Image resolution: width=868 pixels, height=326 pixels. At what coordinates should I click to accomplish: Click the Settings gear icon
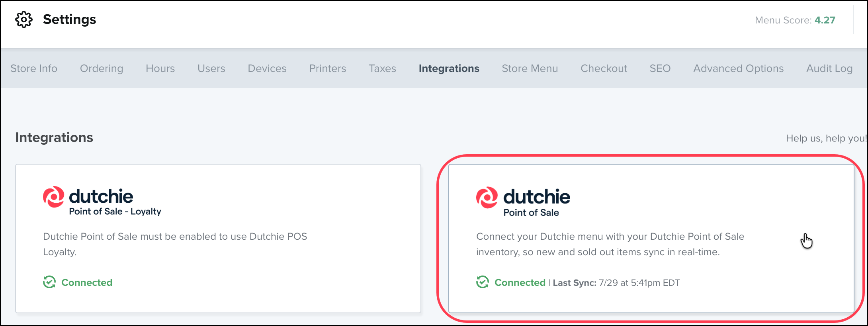pos(24,19)
